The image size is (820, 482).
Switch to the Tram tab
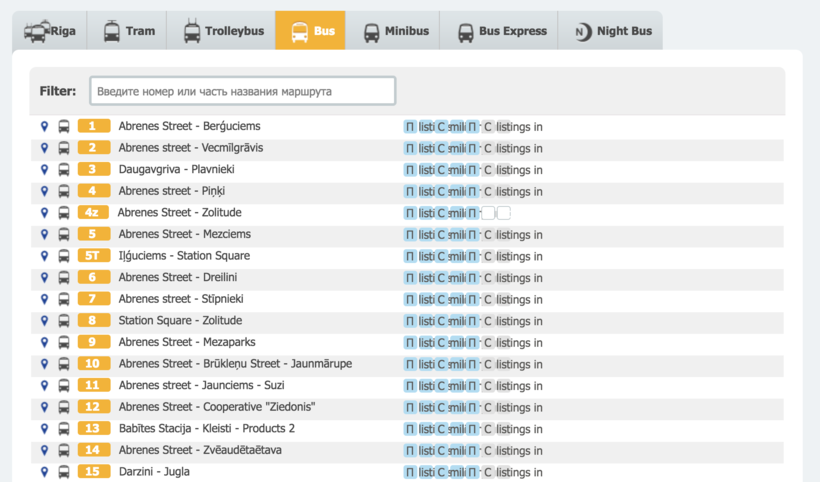(x=127, y=31)
